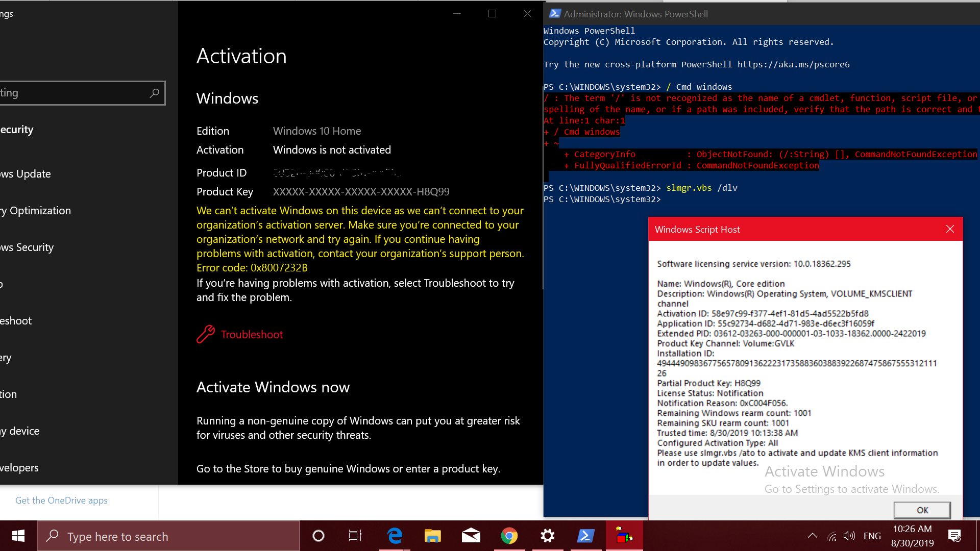Expand hidden system tray icons chevron
The image size is (980, 551).
[x=812, y=536]
